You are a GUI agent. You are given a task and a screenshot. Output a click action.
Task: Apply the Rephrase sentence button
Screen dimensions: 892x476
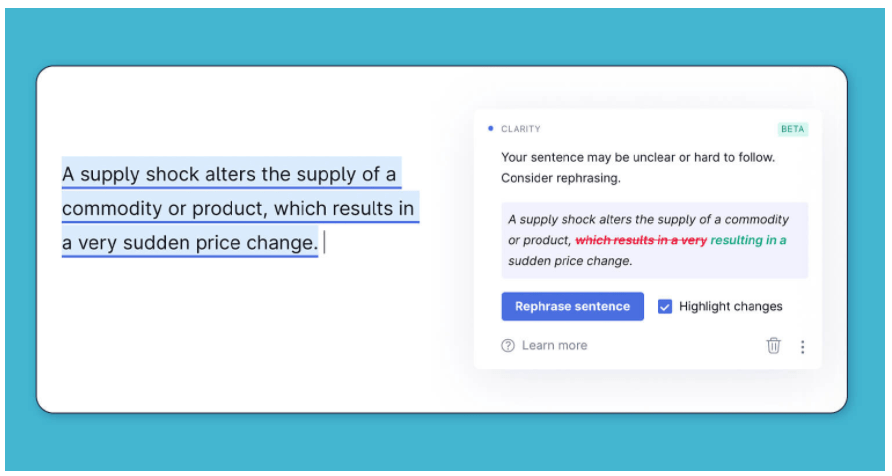tap(572, 307)
